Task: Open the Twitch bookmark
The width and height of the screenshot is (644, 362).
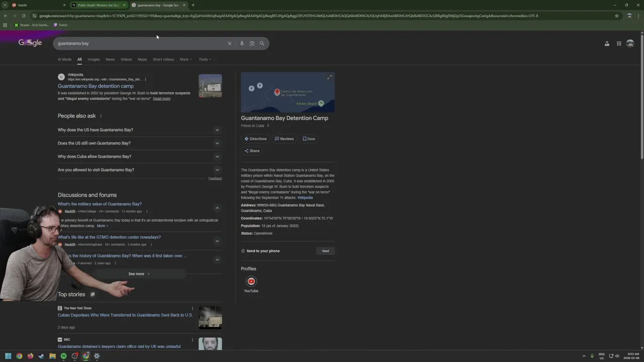Action: (x=60, y=25)
